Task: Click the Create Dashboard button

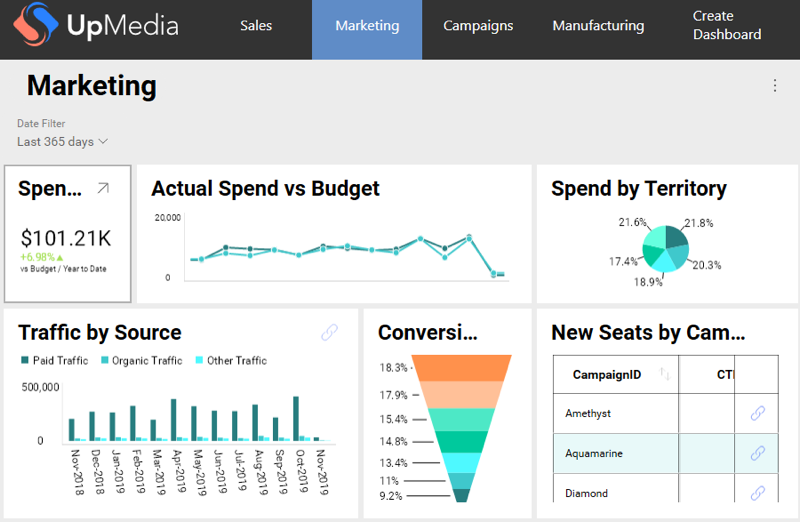Action: 727,26
